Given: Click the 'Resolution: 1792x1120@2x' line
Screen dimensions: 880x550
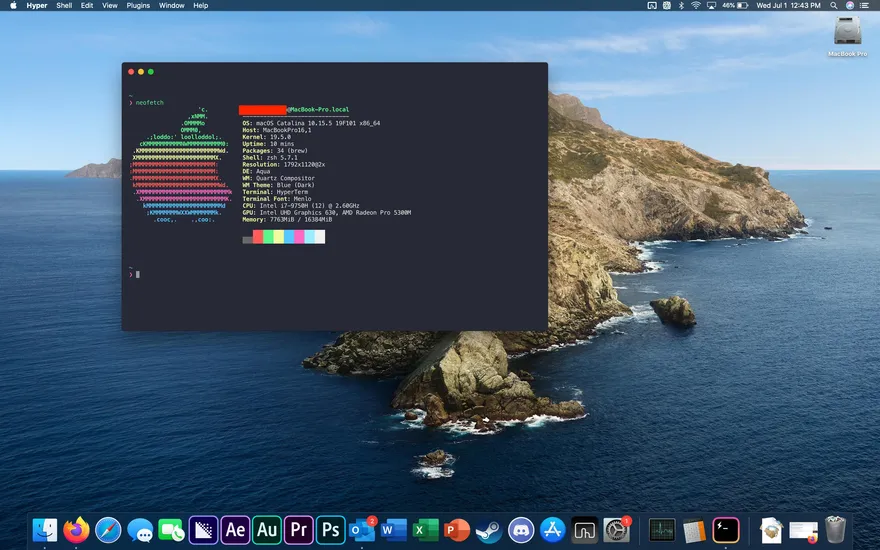Looking at the screenshot, I should pos(284,164).
